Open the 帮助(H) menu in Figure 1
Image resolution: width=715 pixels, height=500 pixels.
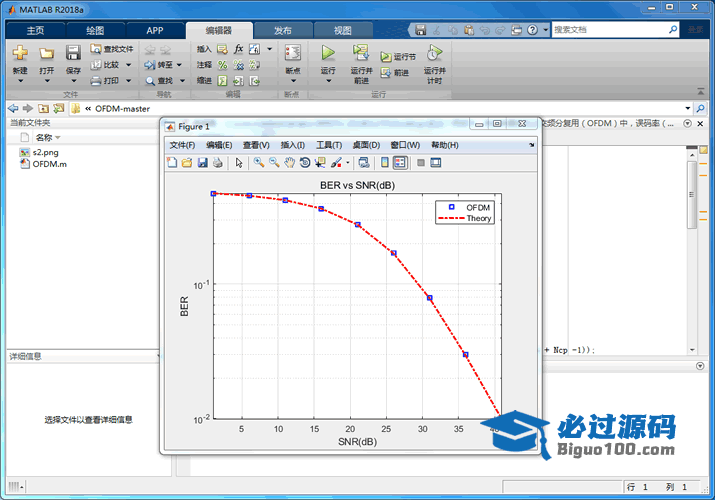[x=445, y=145]
